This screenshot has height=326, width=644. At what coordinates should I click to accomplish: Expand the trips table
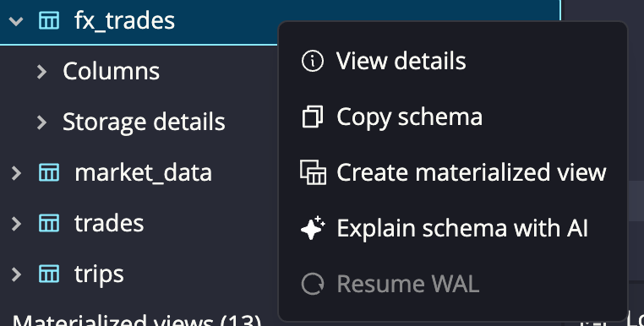coord(16,274)
